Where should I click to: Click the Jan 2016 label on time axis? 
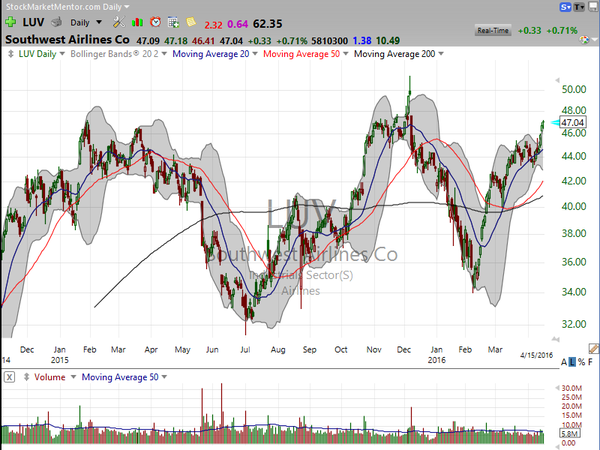[x=437, y=355]
